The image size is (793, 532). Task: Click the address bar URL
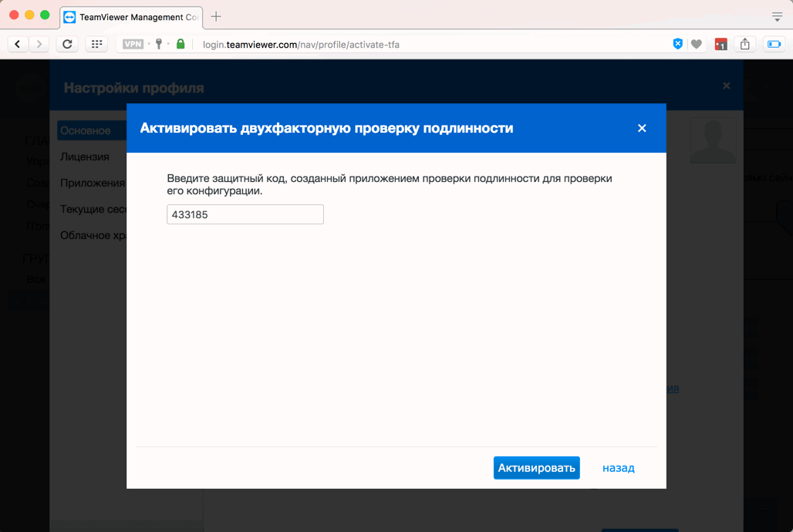[x=301, y=45]
